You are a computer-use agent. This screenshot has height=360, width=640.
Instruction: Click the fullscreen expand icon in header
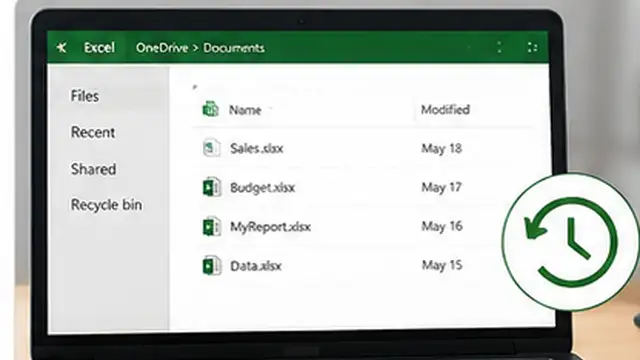[532, 47]
